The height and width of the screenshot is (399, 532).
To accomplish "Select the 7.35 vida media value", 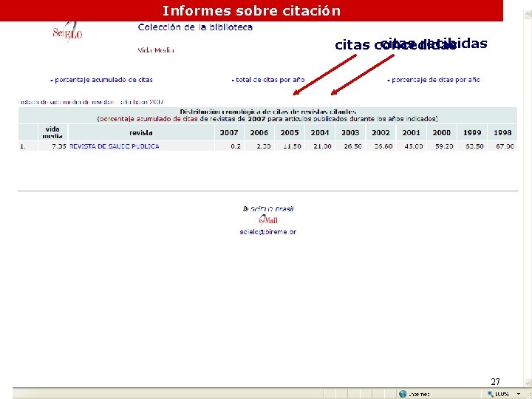I will click(59, 146).
